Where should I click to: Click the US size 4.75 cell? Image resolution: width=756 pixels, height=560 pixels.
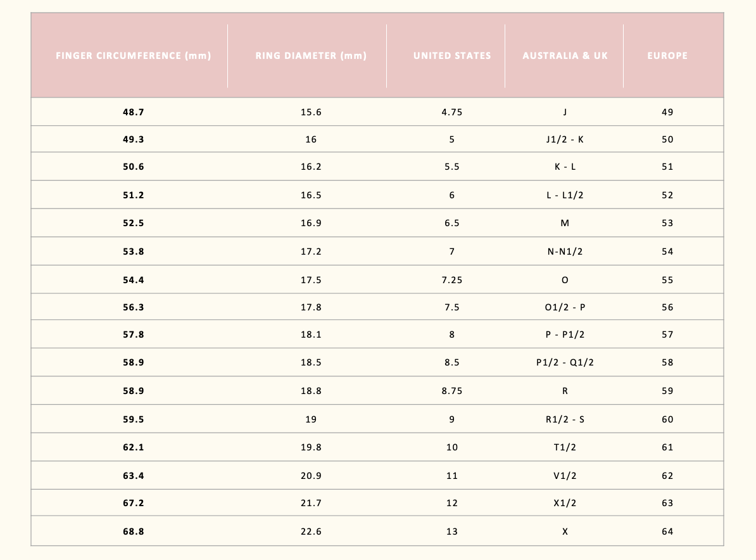(452, 112)
